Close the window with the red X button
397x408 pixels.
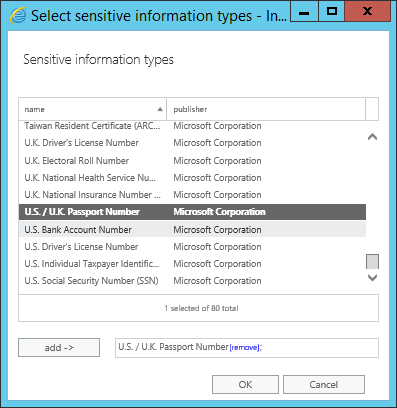tap(367, 12)
